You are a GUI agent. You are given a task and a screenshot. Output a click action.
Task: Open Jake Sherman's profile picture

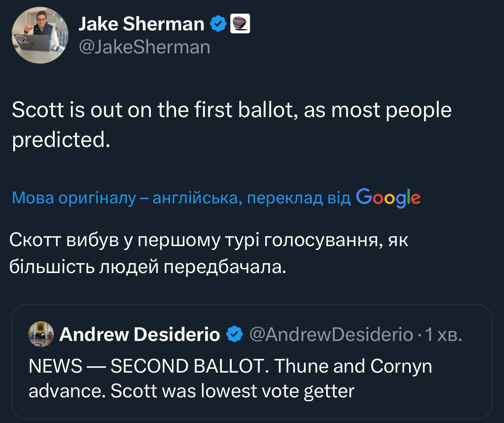(x=40, y=35)
